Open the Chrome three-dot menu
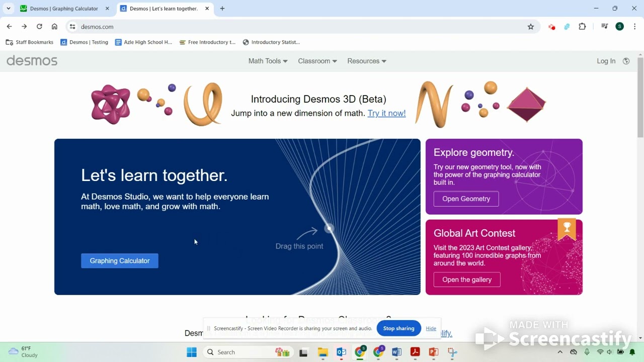 634,27
